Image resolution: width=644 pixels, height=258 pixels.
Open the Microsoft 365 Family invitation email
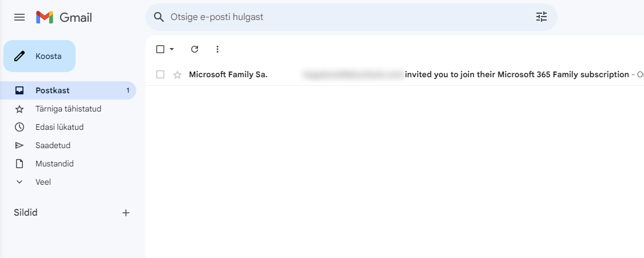click(x=394, y=74)
